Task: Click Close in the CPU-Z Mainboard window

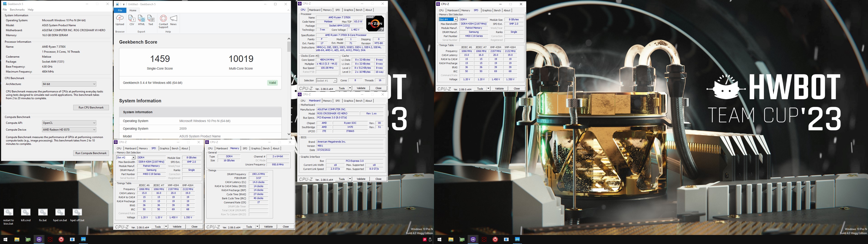Action: (378, 179)
